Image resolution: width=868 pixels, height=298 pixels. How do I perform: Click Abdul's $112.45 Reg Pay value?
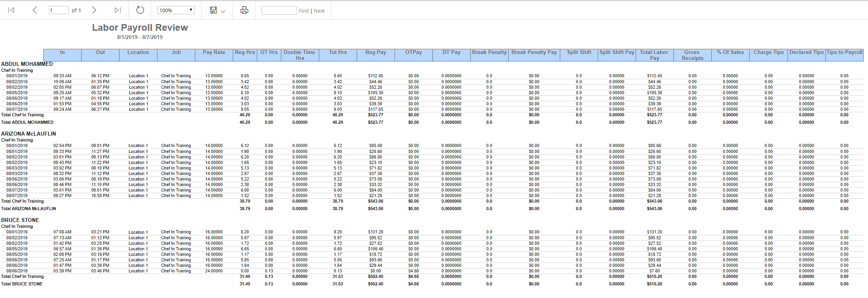(x=376, y=76)
